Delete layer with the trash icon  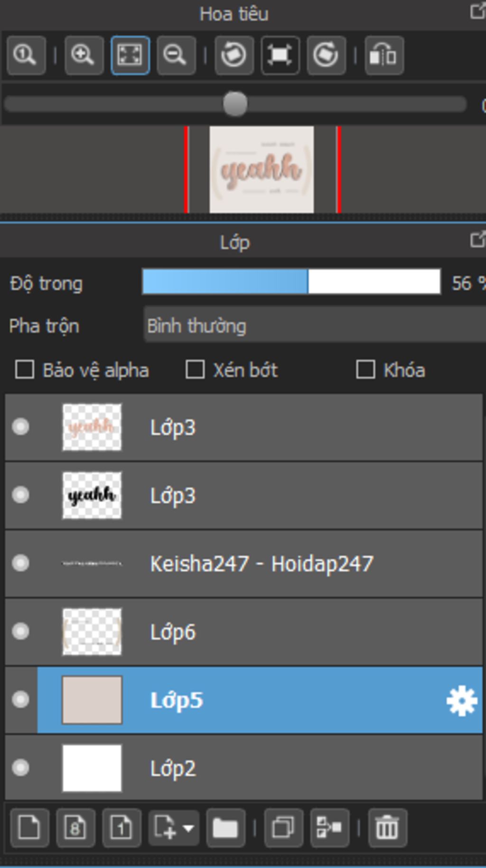coord(387,828)
